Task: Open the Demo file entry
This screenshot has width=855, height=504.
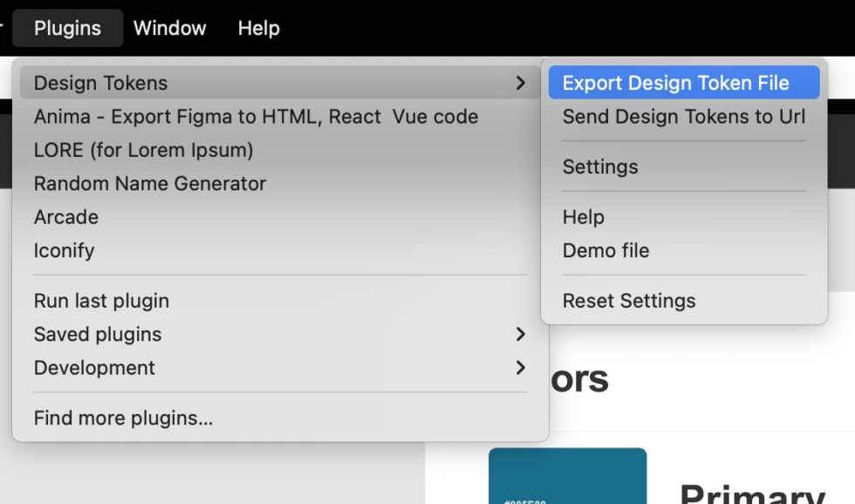Action: [x=605, y=250]
